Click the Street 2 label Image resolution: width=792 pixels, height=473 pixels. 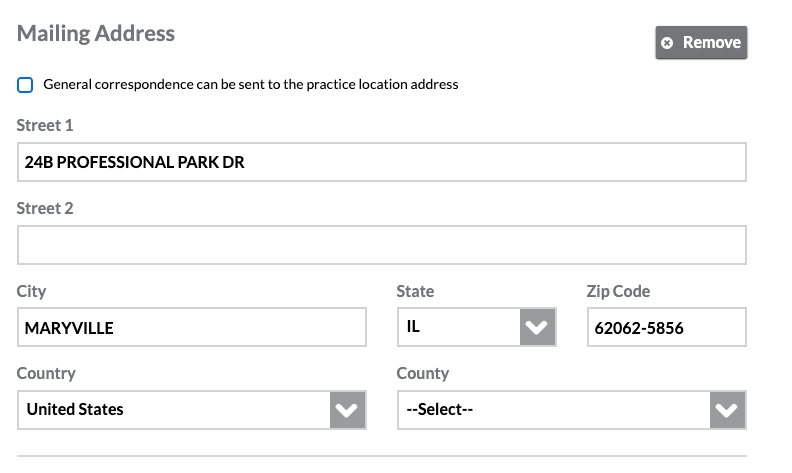click(x=45, y=209)
